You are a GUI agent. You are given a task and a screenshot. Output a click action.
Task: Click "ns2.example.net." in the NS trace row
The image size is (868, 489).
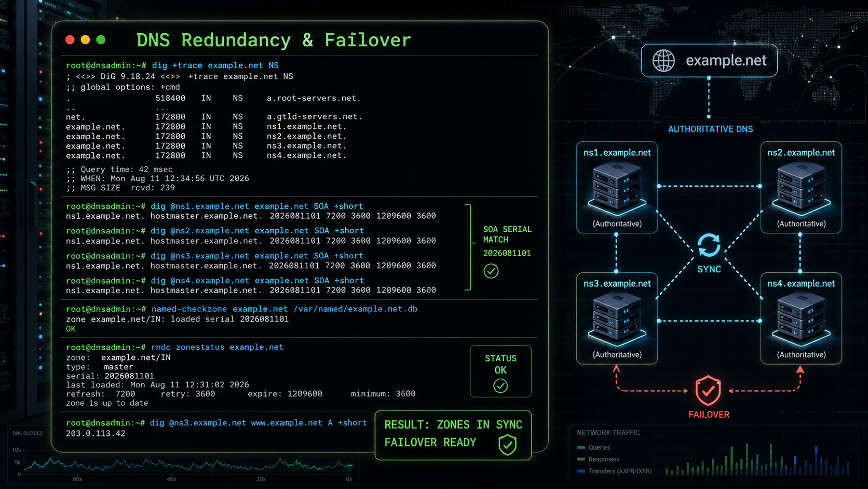pos(306,137)
